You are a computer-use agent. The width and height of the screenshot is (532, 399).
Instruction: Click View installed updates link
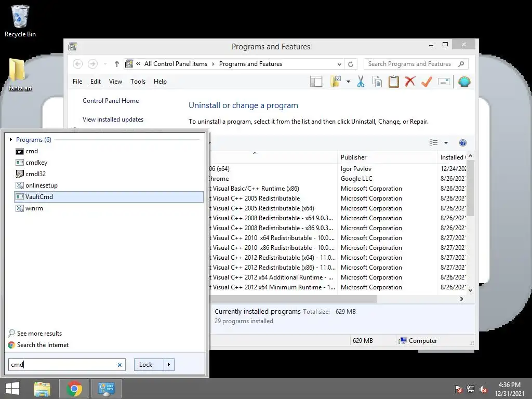tap(113, 119)
